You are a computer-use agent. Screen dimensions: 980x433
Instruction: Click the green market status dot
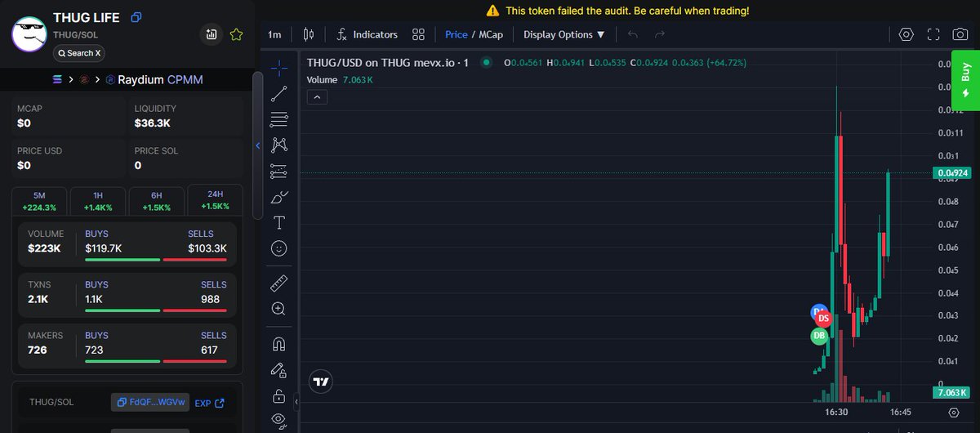coord(486,62)
